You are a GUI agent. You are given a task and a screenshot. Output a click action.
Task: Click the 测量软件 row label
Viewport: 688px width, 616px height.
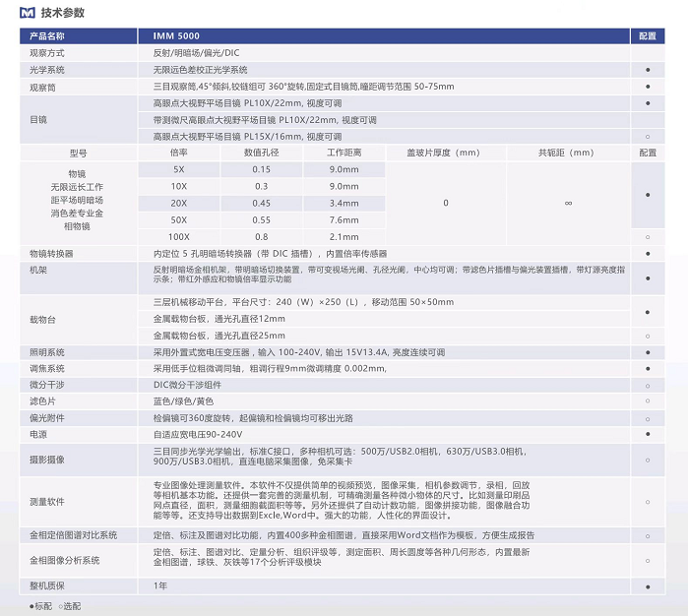click(47, 502)
